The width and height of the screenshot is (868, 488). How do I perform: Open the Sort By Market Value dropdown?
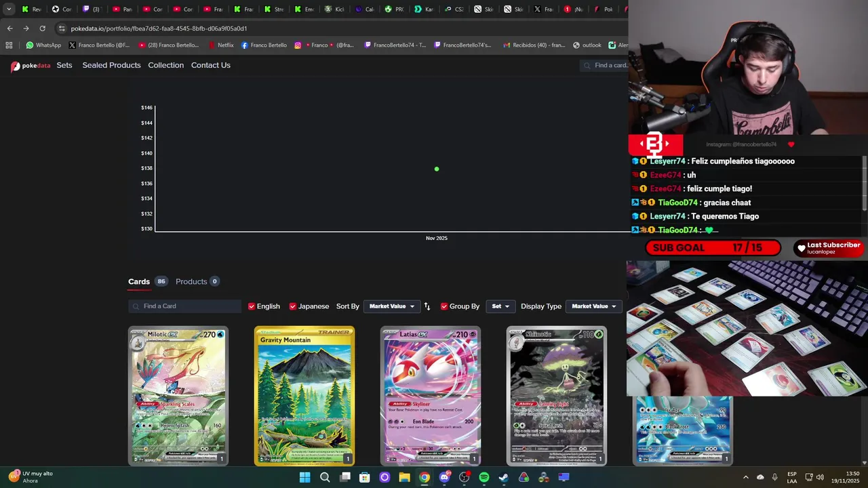[392, 306]
